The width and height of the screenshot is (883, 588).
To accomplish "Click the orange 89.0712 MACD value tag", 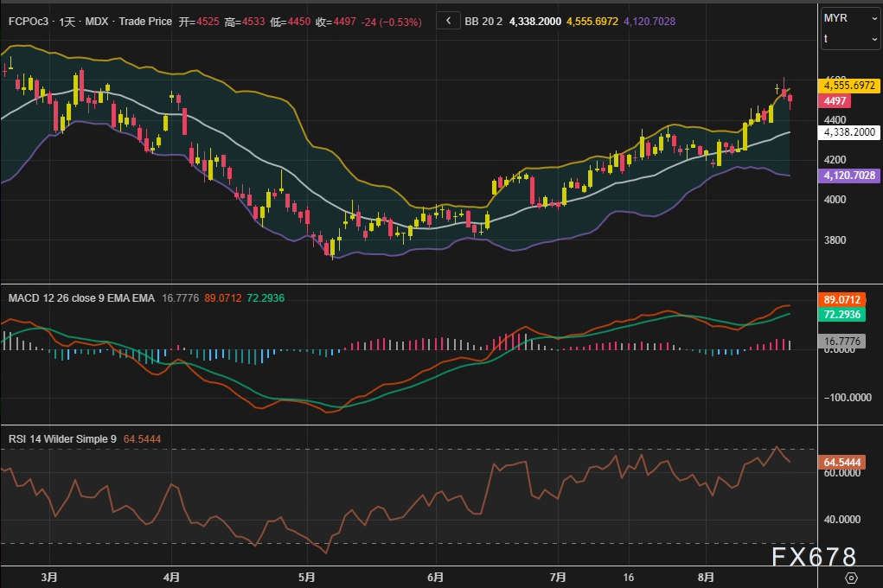I will tap(841, 299).
